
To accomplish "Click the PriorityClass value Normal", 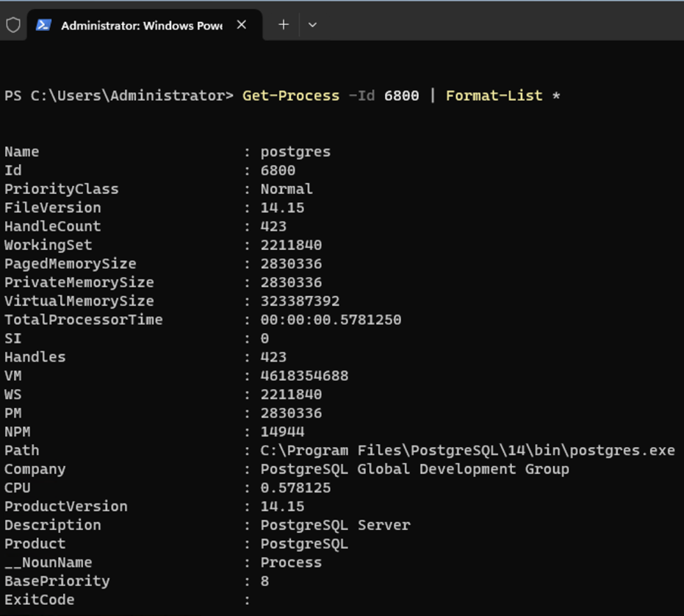I will coord(287,189).
